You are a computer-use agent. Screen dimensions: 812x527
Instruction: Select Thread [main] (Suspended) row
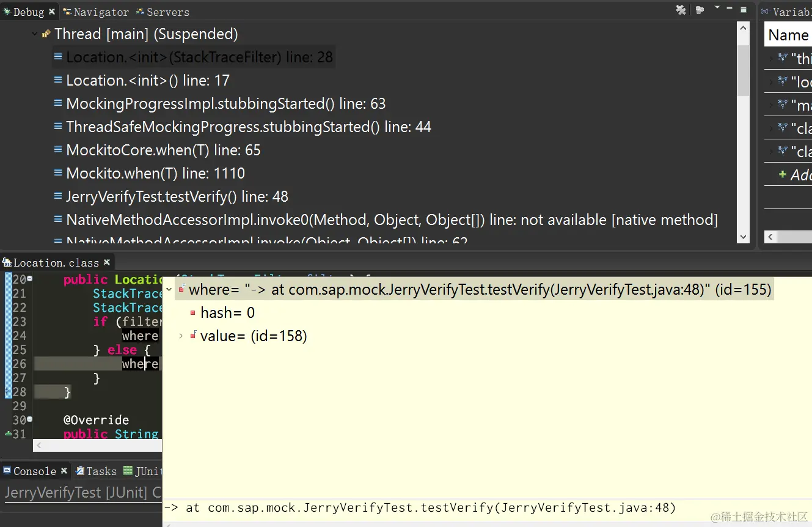coord(145,34)
